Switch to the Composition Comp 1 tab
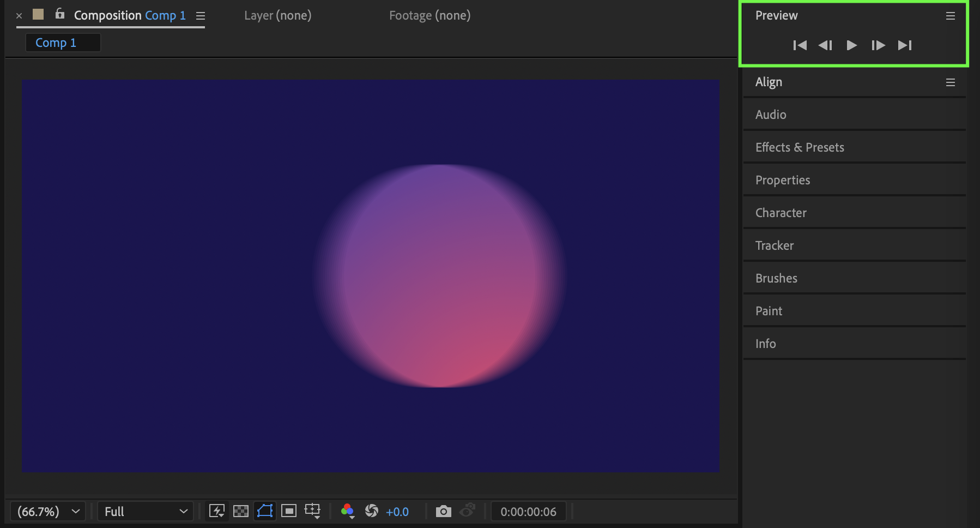 tap(130, 15)
